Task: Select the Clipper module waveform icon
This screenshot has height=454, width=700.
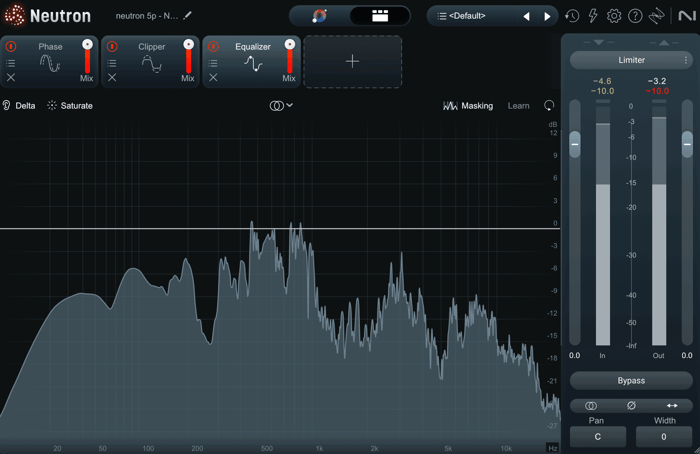Action: pos(151,63)
